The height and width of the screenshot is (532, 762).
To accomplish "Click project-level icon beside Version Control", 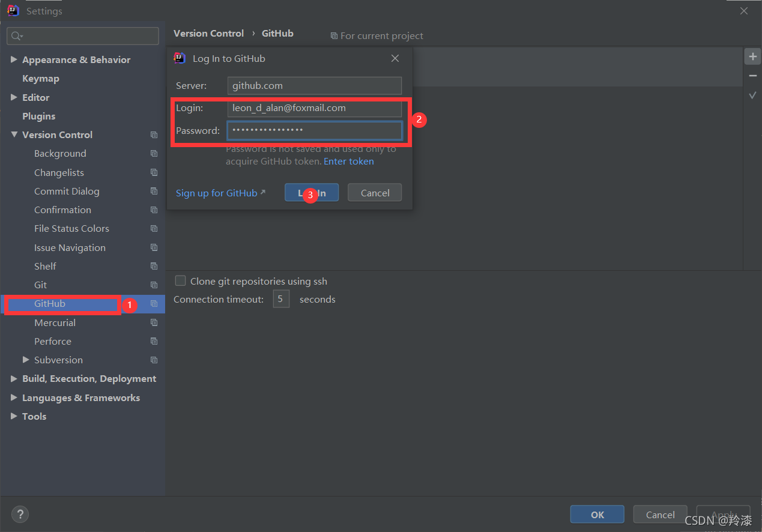I will (x=154, y=135).
